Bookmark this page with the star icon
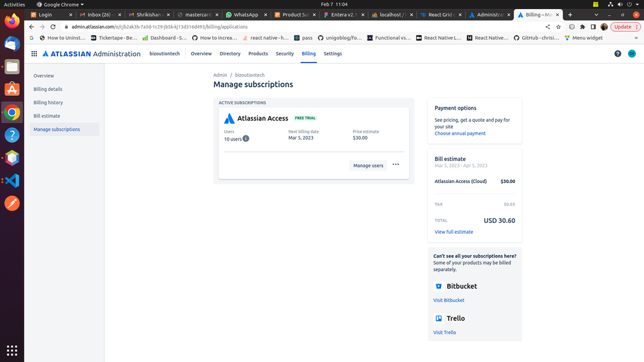 tap(558, 27)
